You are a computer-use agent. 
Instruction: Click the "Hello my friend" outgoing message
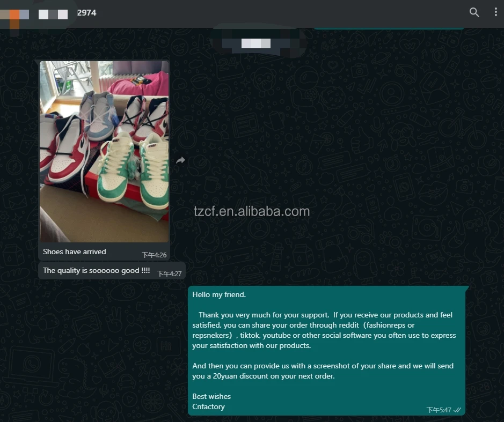[219, 294]
